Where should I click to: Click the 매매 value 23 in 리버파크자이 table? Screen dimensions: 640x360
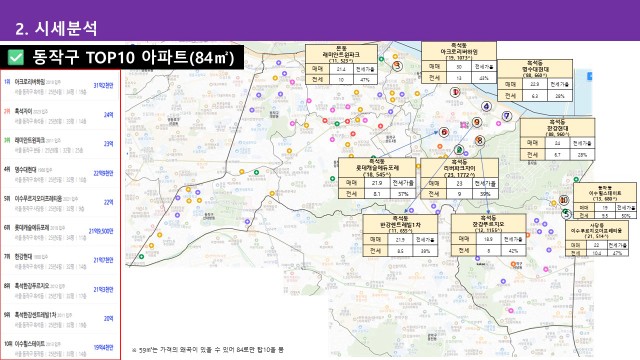(459, 183)
